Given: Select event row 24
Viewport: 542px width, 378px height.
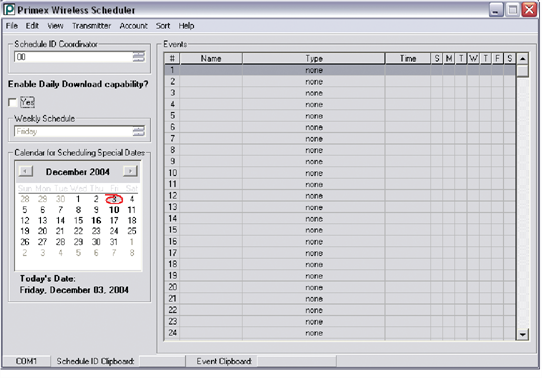Looking at the screenshot, I should 340,333.
